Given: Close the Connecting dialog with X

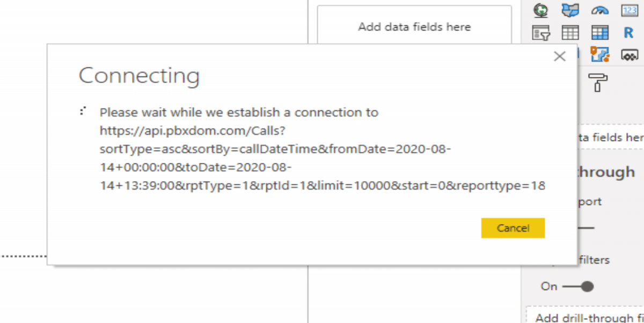Looking at the screenshot, I should pos(559,56).
